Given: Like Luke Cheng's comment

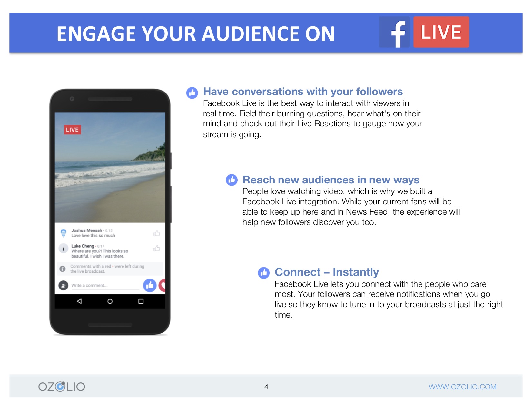Looking at the screenshot, I should (157, 248).
